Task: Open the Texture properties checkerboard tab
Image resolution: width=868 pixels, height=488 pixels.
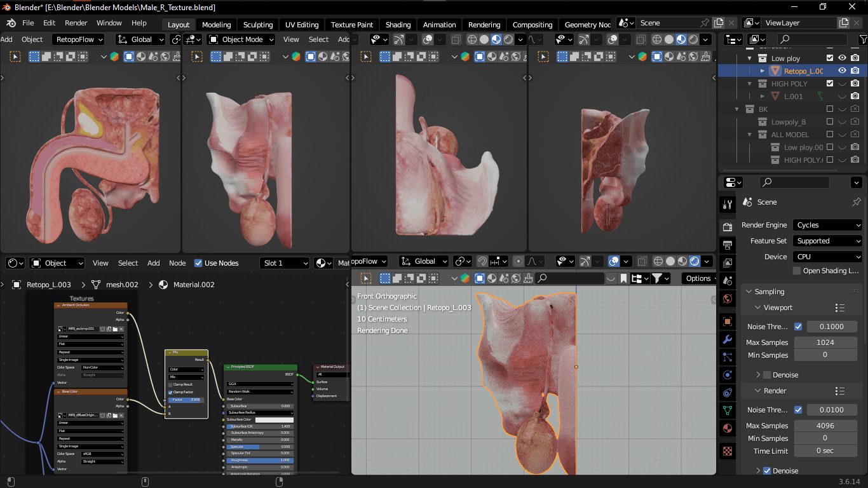Action: [x=728, y=451]
